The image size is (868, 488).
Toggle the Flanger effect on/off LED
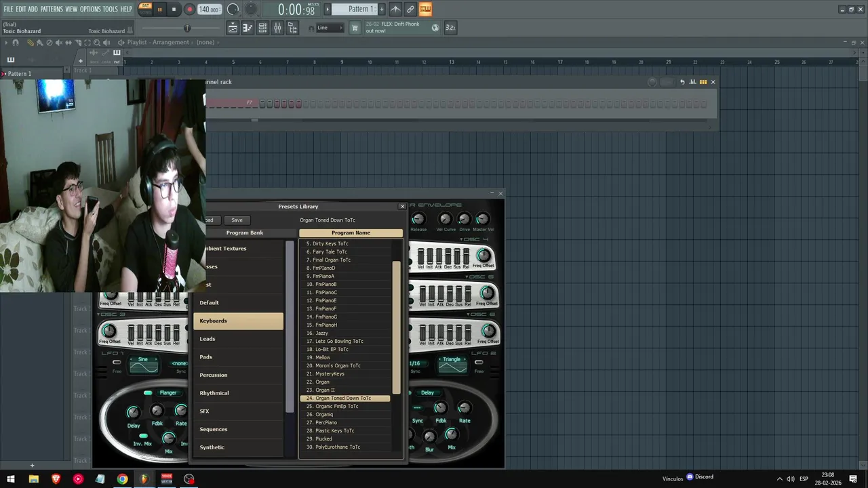[148, 393]
